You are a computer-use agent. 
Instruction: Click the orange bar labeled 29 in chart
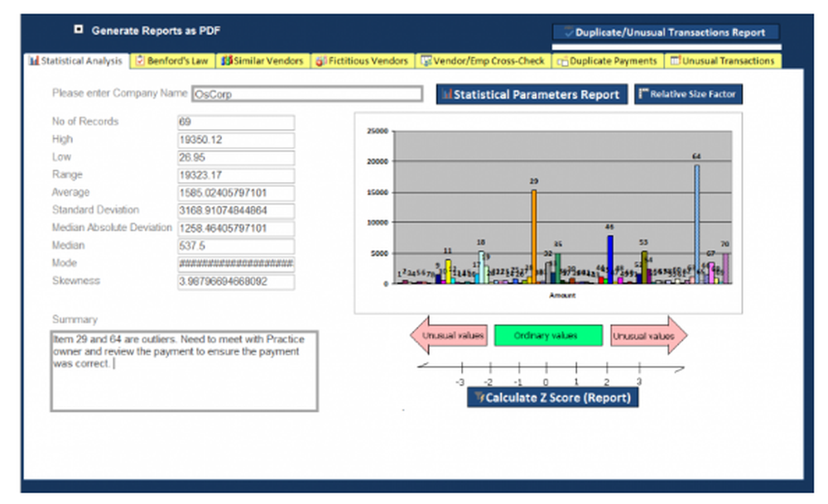click(x=534, y=237)
